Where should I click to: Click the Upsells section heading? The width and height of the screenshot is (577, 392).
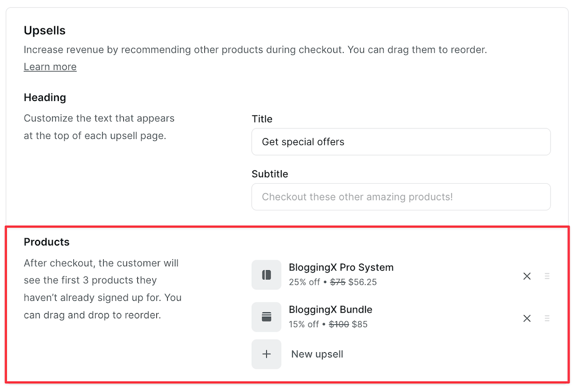click(x=44, y=31)
